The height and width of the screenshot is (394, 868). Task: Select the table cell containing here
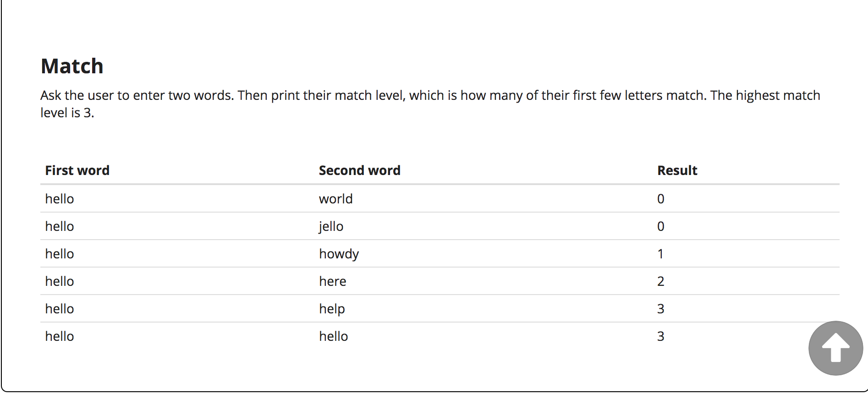[333, 281]
